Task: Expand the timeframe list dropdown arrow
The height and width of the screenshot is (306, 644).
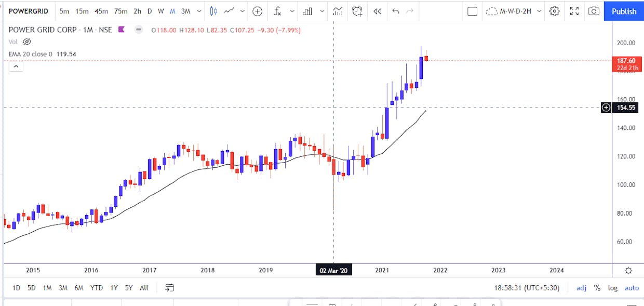Action: [x=199, y=11]
